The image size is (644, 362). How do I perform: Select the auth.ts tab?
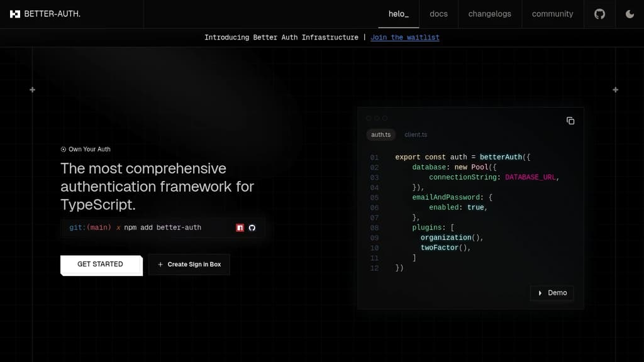(381, 134)
